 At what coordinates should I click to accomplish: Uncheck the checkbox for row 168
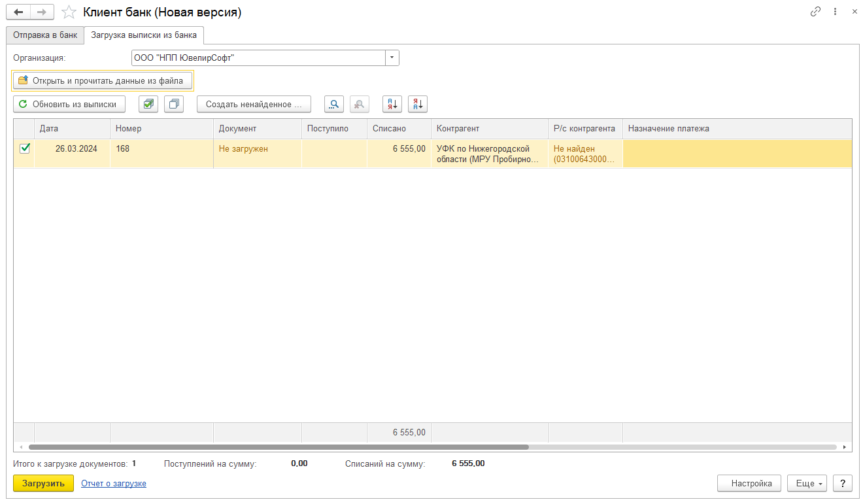(x=25, y=148)
